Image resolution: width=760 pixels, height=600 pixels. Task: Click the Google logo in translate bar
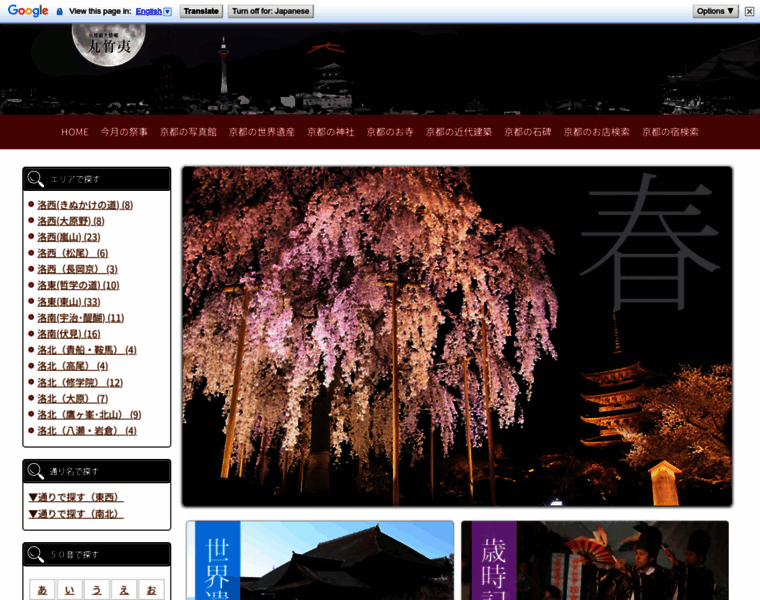point(28,11)
